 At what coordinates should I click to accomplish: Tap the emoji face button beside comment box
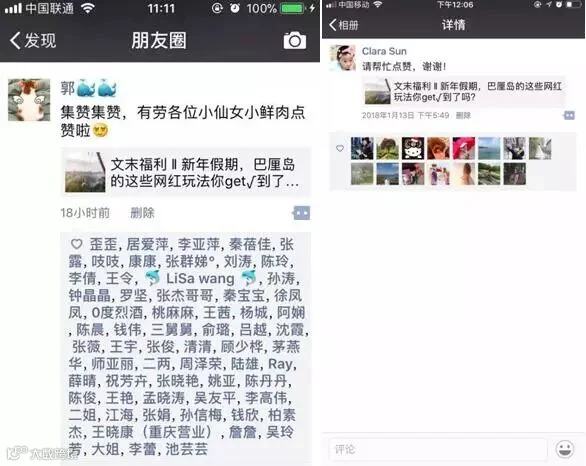[x=564, y=449]
